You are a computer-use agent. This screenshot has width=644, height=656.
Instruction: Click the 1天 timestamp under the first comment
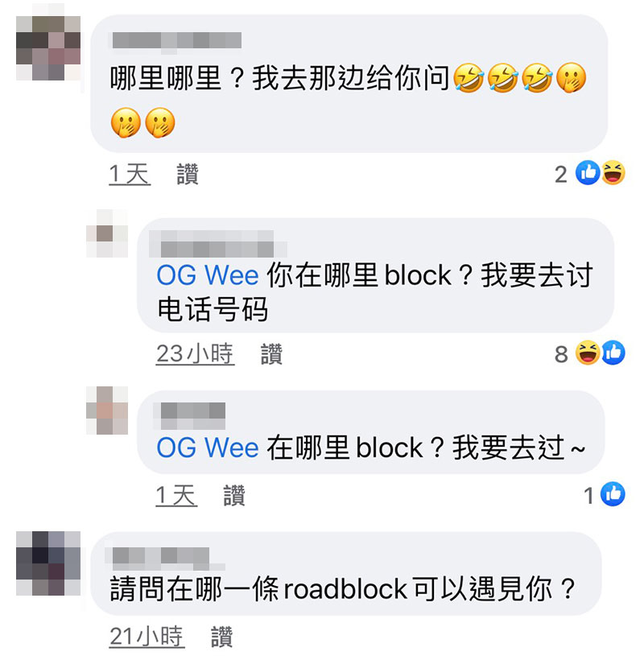(x=130, y=174)
